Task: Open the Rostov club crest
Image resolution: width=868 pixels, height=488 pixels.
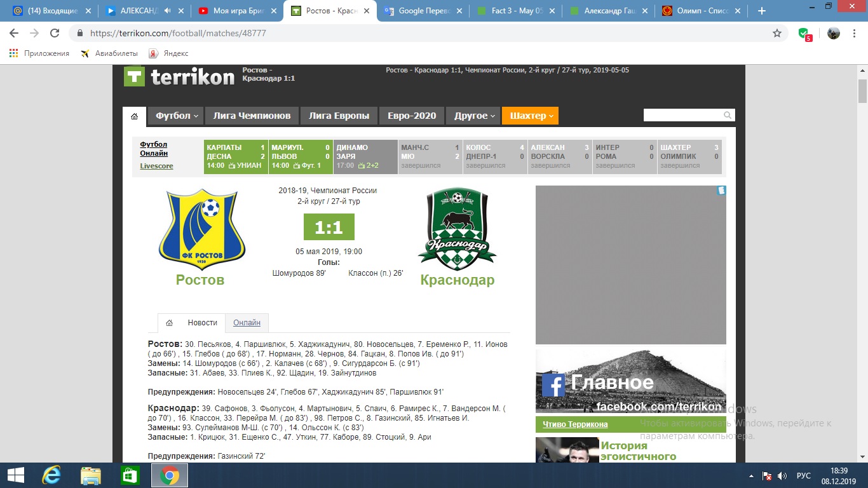Action: coord(201,229)
